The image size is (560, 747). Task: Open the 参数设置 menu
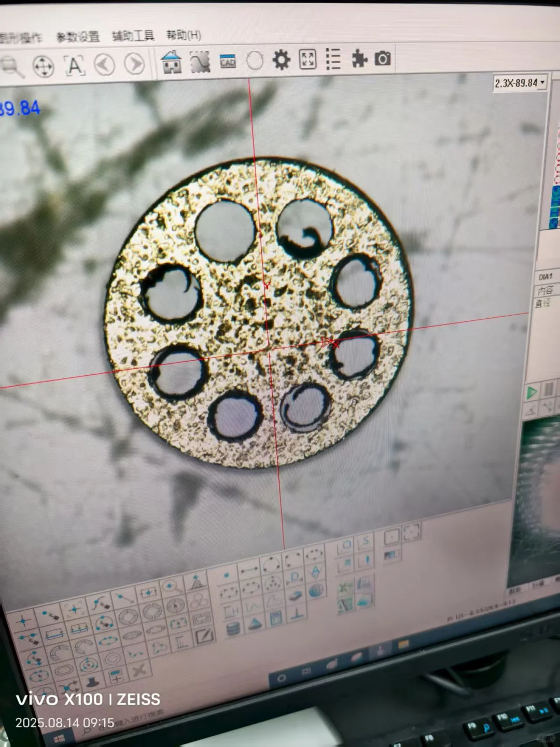[x=78, y=37]
